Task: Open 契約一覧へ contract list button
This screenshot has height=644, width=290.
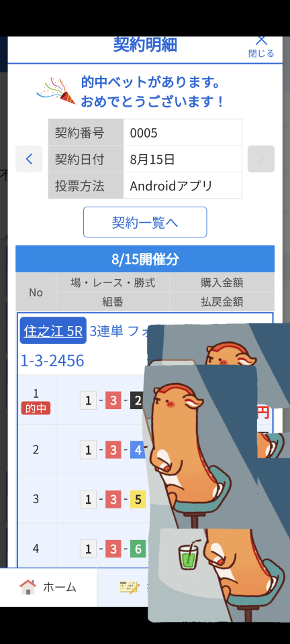Action: click(145, 222)
